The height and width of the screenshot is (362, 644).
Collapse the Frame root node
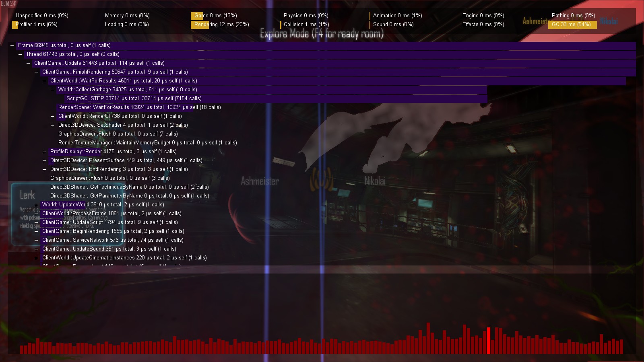(x=12, y=45)
